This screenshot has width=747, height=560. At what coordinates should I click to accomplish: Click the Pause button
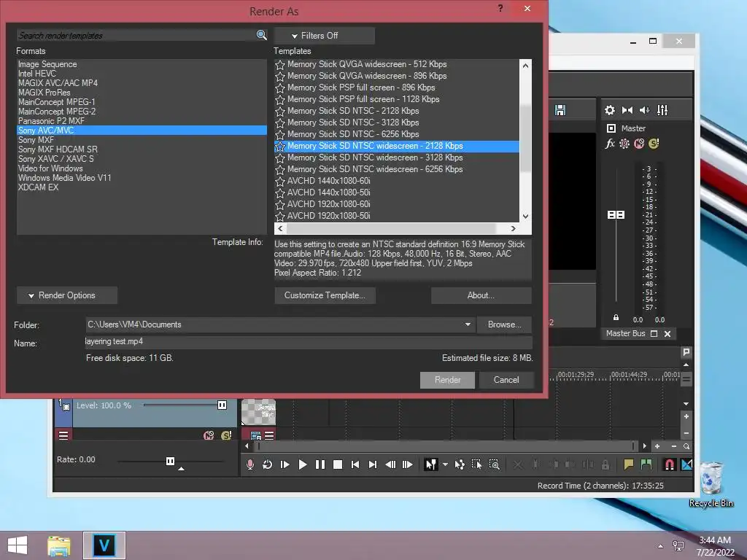click(320, 464)
